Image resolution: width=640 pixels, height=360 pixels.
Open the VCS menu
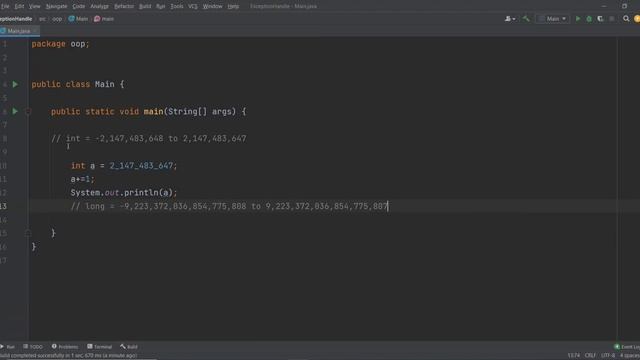[193, 6]
